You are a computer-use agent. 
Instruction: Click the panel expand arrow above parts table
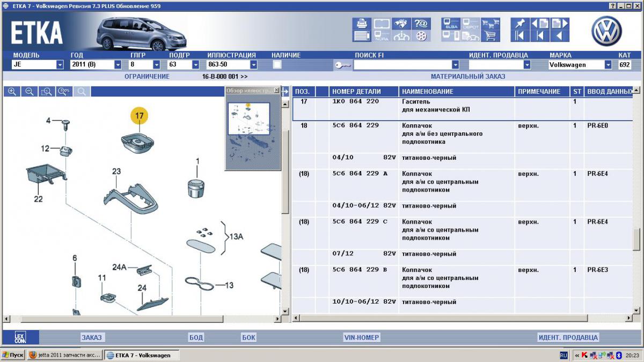pyautogui.click(x=286, y=92)
